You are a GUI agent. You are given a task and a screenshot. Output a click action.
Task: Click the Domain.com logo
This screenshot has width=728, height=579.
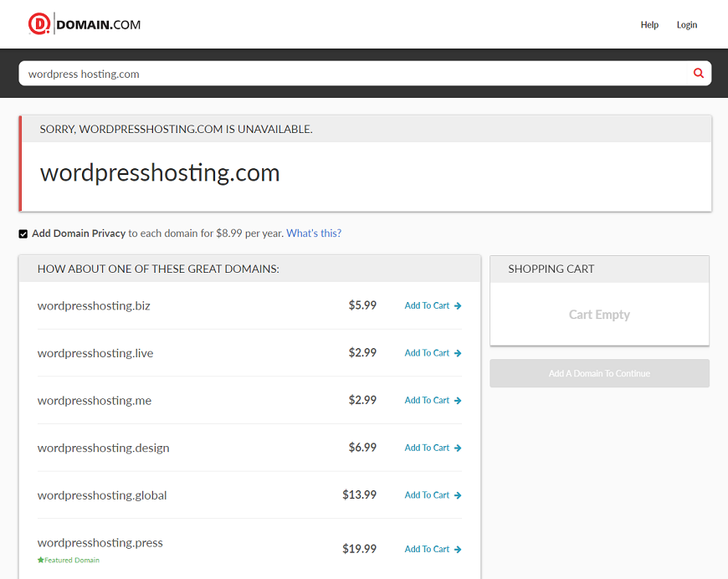(84, 24)
